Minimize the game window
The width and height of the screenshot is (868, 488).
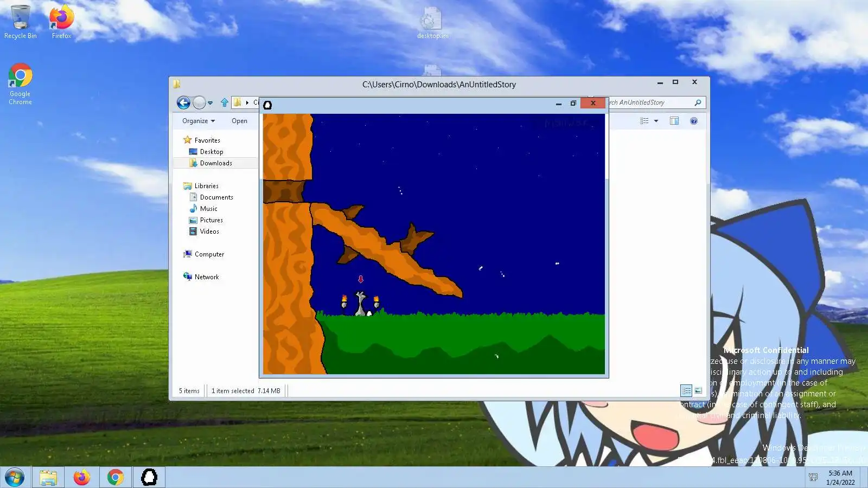point(559,104)
